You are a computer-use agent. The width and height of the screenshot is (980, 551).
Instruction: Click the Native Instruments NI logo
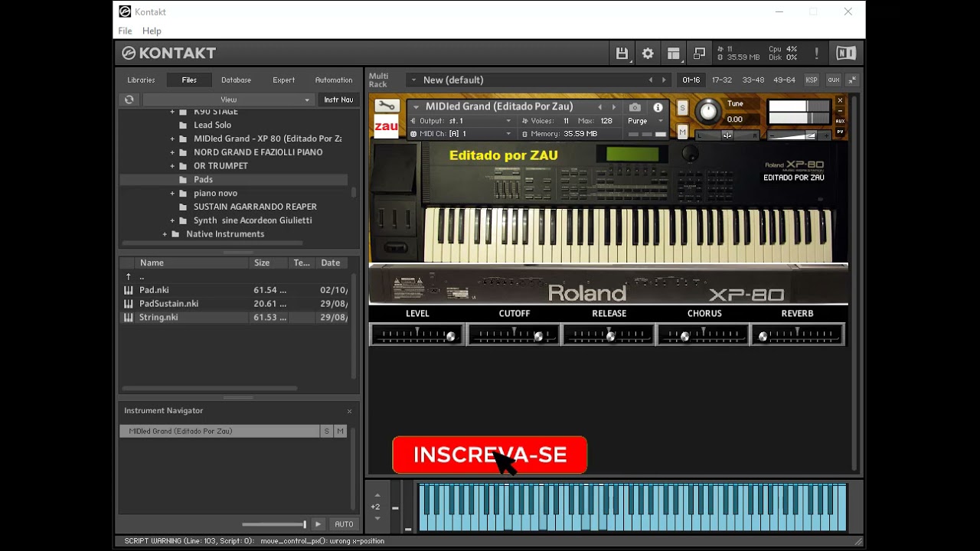click(846, 53)
